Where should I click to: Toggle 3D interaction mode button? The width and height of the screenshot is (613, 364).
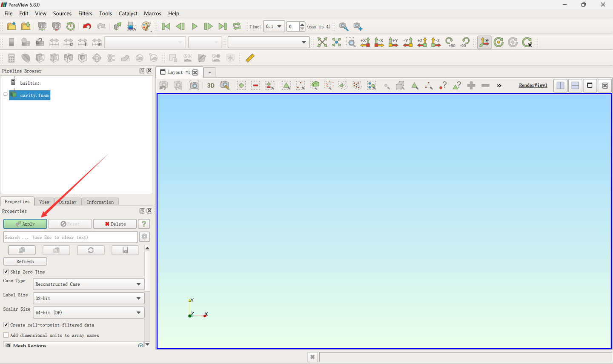[x=211, y=86]
